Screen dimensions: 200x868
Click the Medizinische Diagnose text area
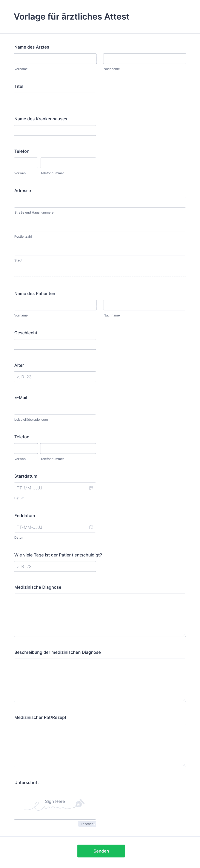click(x=100, y=615)
